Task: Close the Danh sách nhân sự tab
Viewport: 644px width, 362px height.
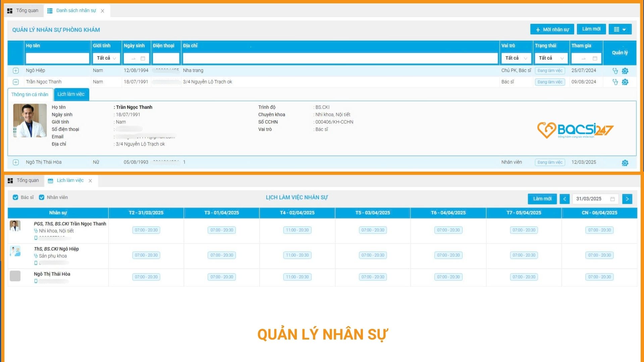Action: click(x=103, y=11)
